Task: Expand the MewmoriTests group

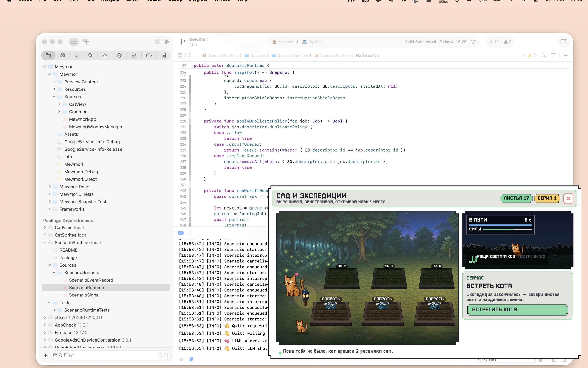Action: tap(50, 187)
